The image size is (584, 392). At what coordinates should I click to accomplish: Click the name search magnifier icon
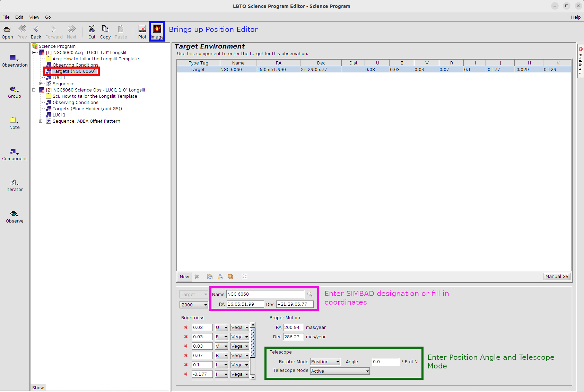[310, 294]
